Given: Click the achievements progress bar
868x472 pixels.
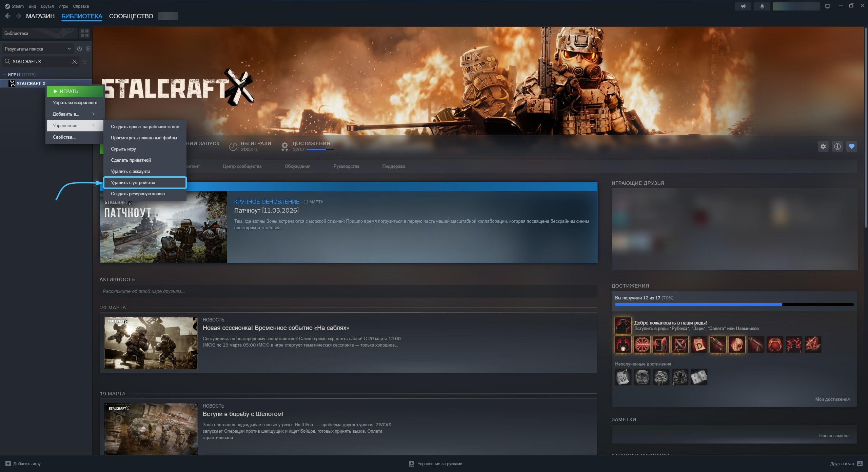Looking at the screenshot, I should point(734,304).
